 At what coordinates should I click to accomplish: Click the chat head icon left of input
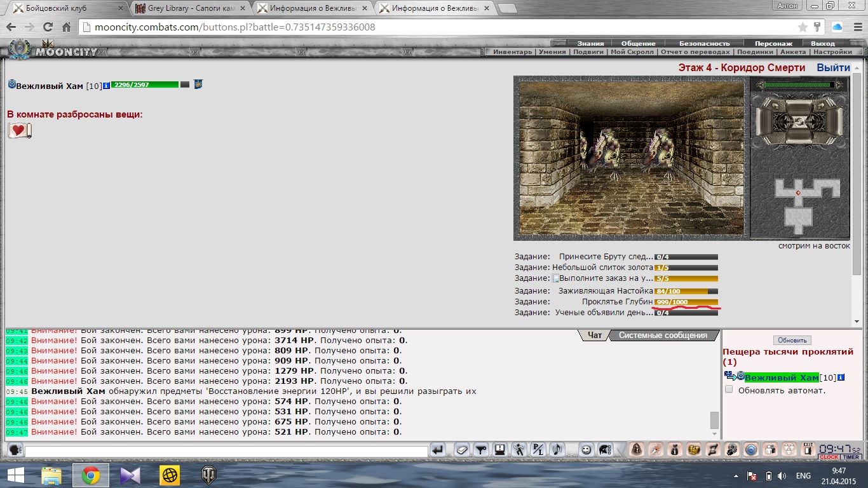pos(16,450)
